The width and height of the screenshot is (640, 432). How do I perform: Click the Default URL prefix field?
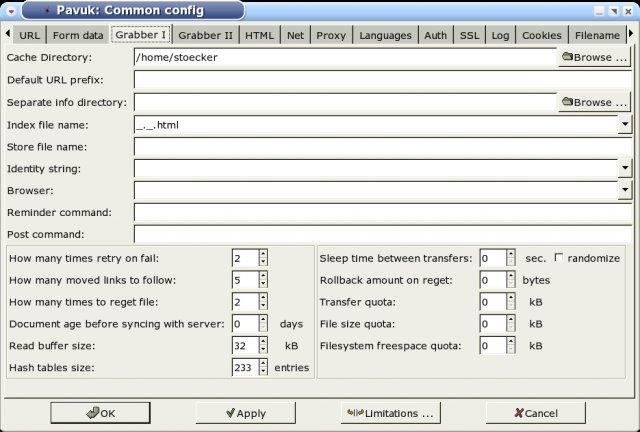(383, 80)
